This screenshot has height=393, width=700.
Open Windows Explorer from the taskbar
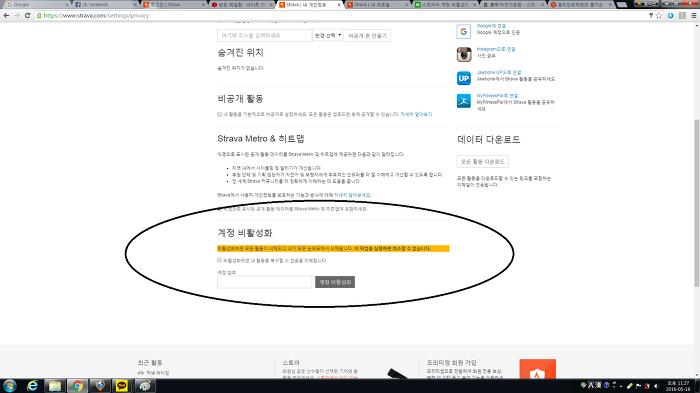point(54,386)
